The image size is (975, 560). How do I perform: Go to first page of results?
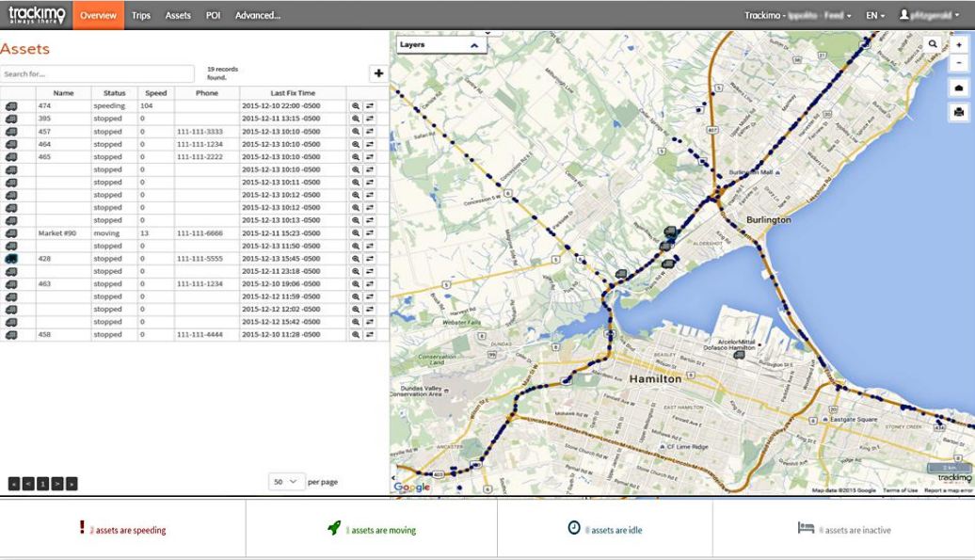coord(14,484)
